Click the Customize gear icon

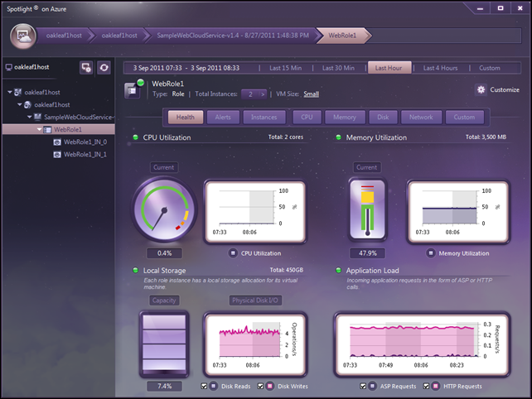click(481, 89)
